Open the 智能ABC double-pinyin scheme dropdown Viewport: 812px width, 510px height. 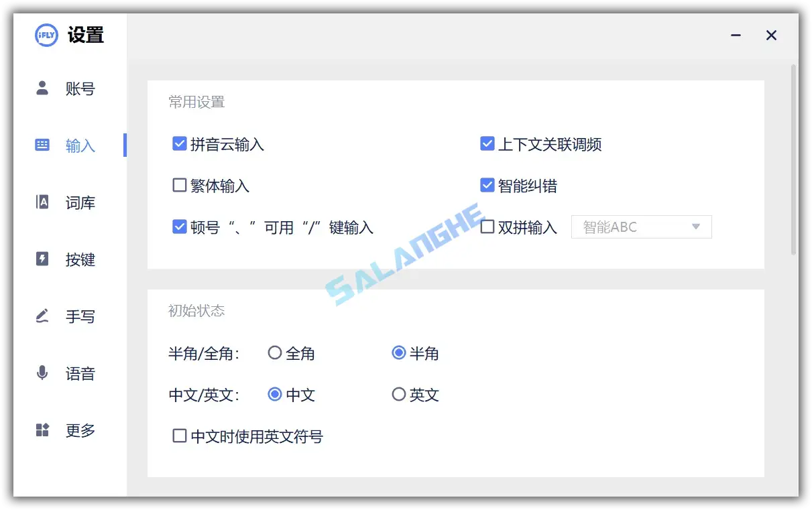(640, 227)
